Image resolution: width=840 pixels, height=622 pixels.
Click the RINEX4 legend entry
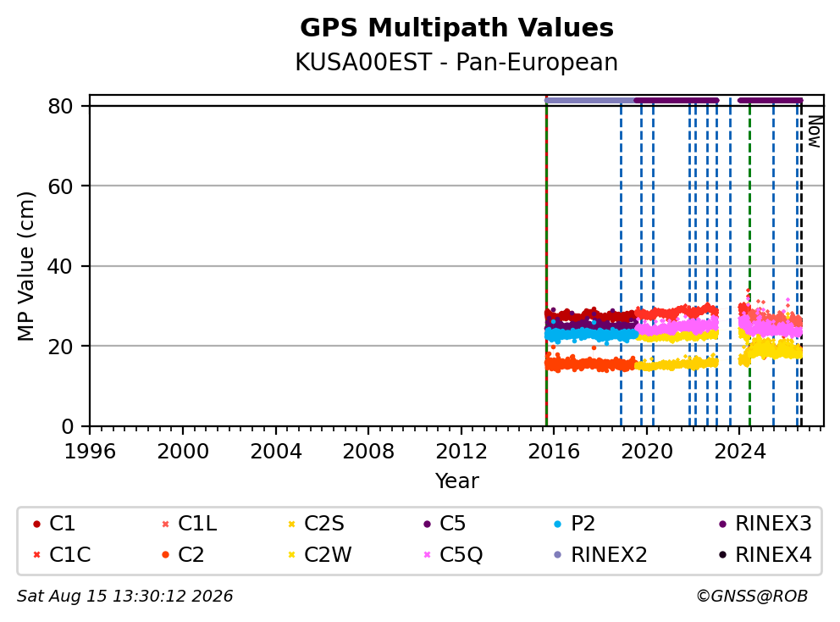tap(765, 554)
